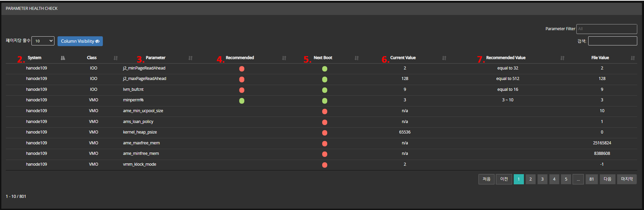Toggle Column Visibility eye button
This screenshot has width=644, height=210.
(x=80, y=41)
